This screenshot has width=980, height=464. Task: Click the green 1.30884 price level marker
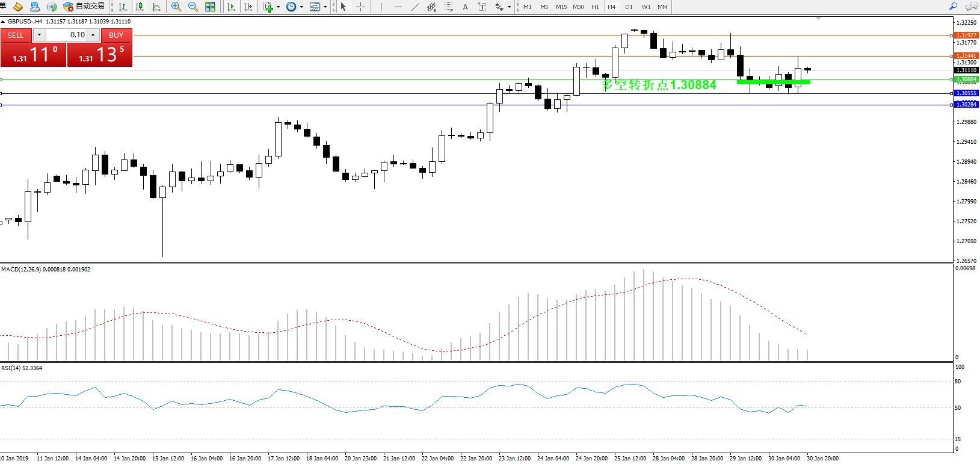966,79
